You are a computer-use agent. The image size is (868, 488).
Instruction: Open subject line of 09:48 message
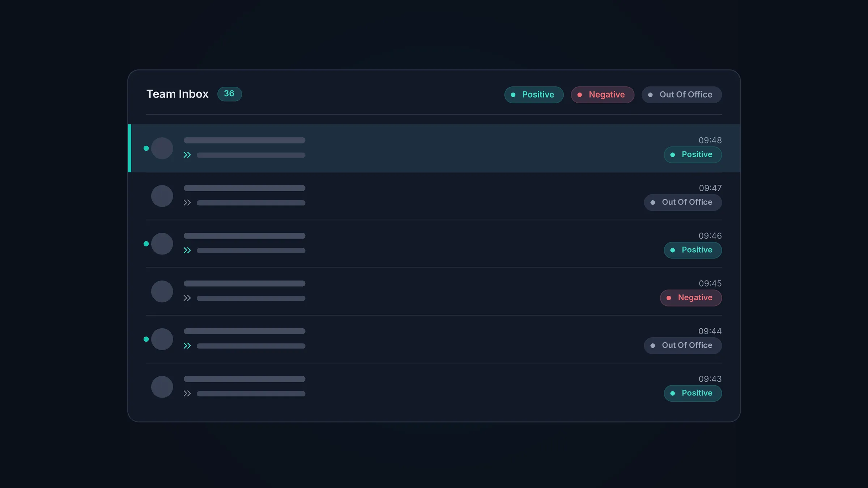point(244,140)
